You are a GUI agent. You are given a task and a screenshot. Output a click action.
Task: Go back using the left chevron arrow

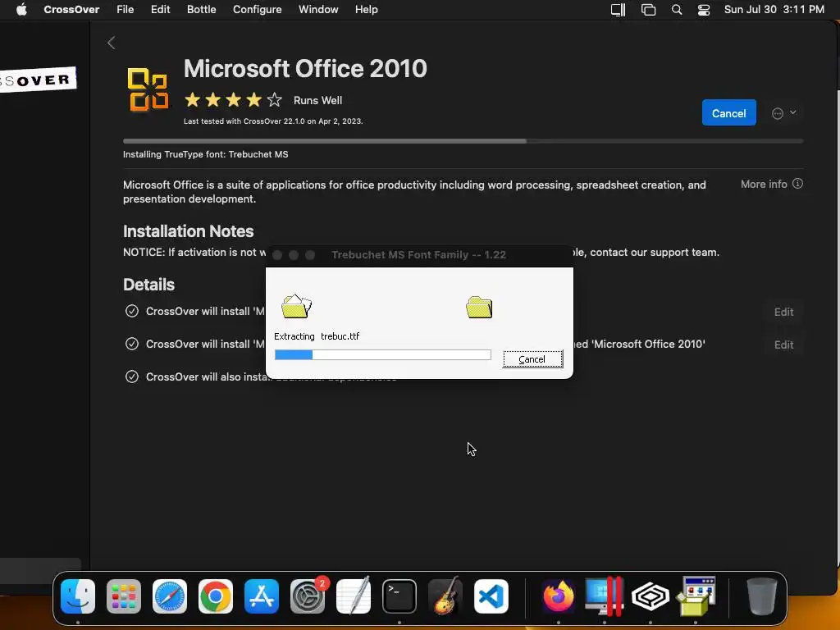[x=112, y=43]
